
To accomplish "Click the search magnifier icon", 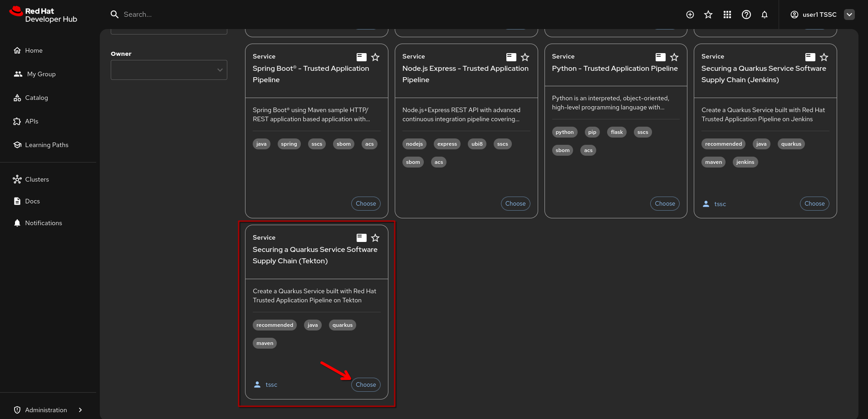I will tap(114, 15).
